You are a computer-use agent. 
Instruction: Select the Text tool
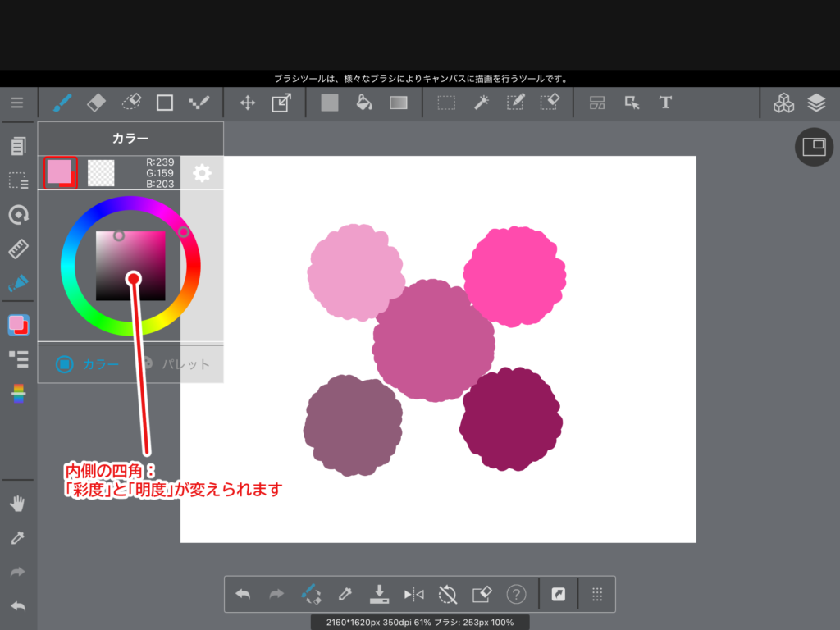(665, 103)
